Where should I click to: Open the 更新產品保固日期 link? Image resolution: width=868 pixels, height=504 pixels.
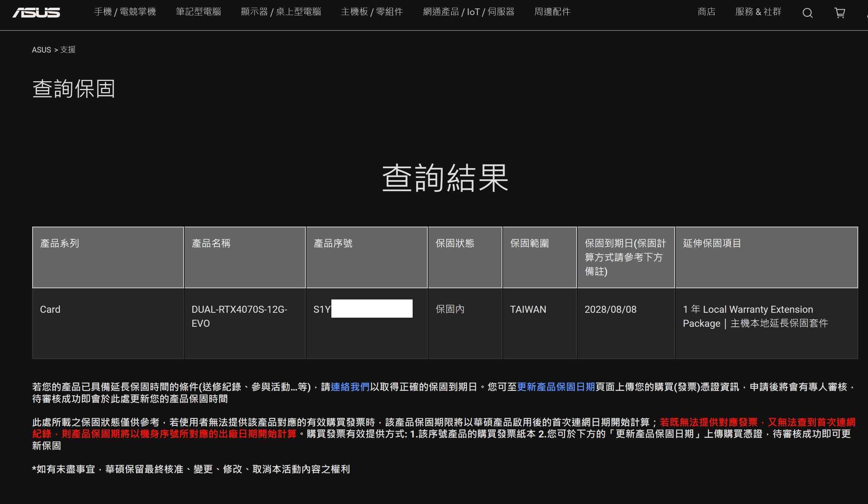click(556, 387)
